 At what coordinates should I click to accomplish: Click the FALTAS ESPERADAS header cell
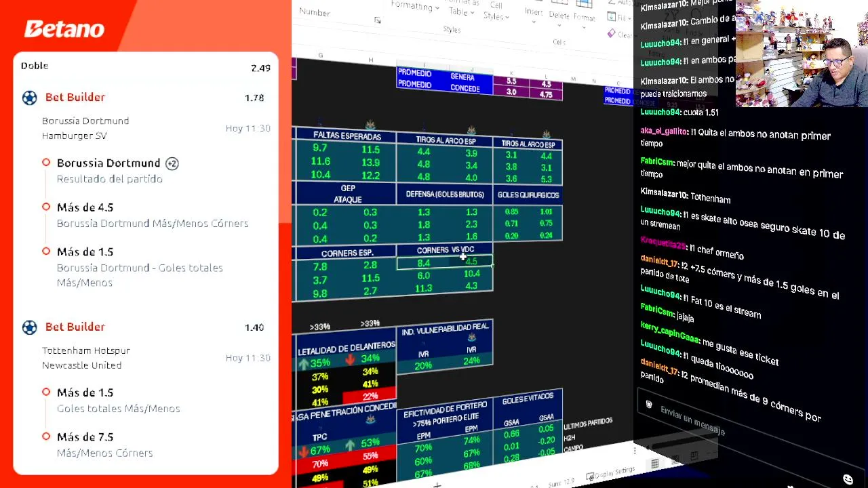point(347,136)
